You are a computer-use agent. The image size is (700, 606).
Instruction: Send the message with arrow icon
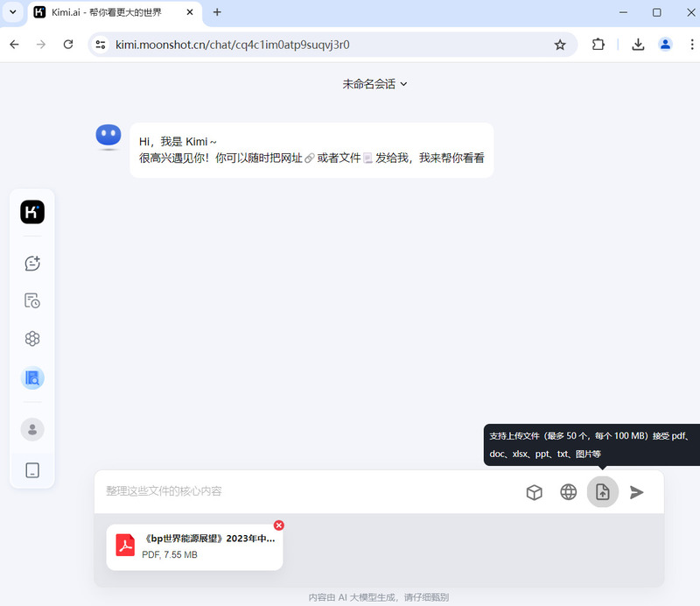pos(637,492)
